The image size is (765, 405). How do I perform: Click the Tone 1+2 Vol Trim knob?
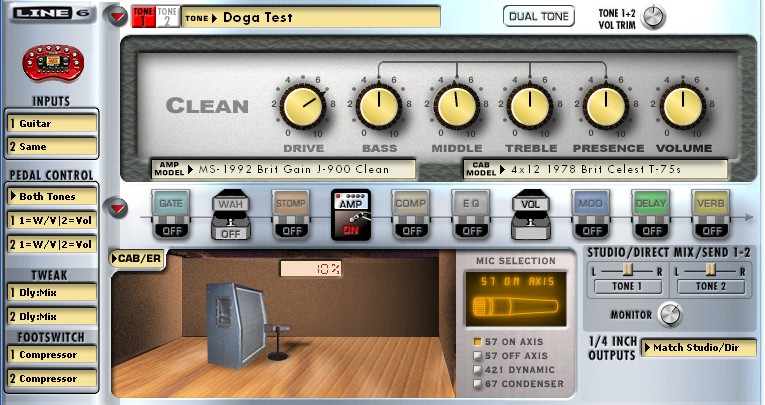(654, 17)
